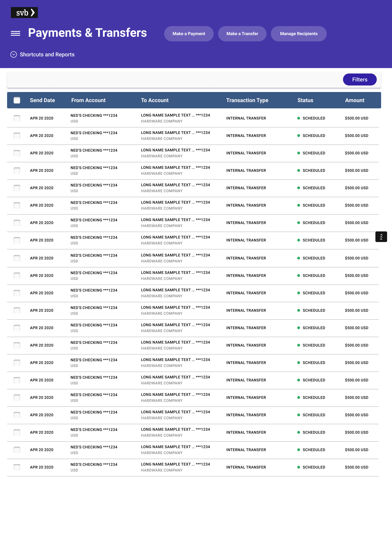
Task: Click Make a Payment button
Action: [189, 34]
